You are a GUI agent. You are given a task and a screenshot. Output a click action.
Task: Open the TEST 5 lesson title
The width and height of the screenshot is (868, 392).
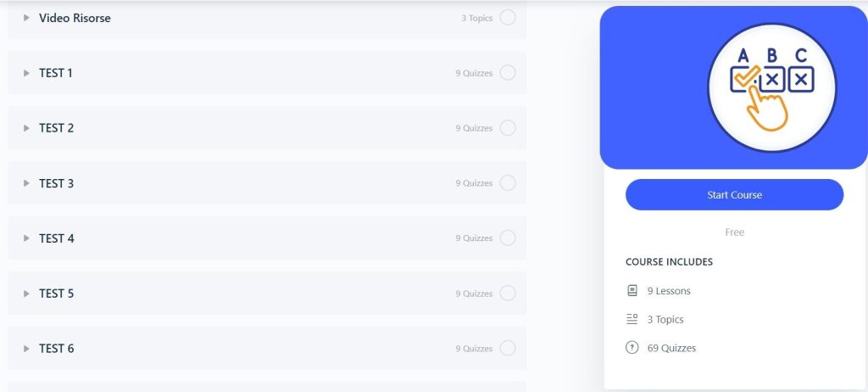click(x=57, y=294)
